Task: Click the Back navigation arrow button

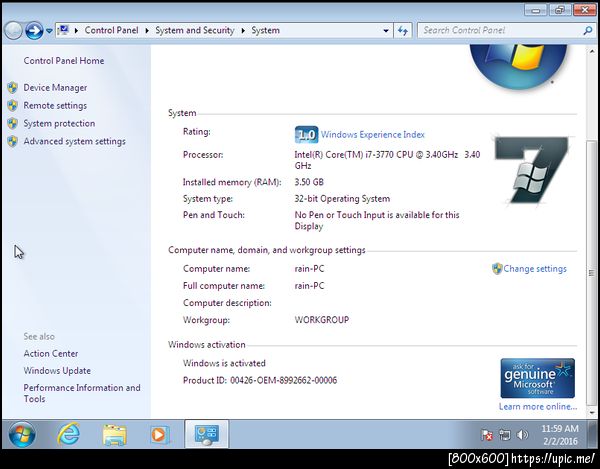Action: [13, 30]
